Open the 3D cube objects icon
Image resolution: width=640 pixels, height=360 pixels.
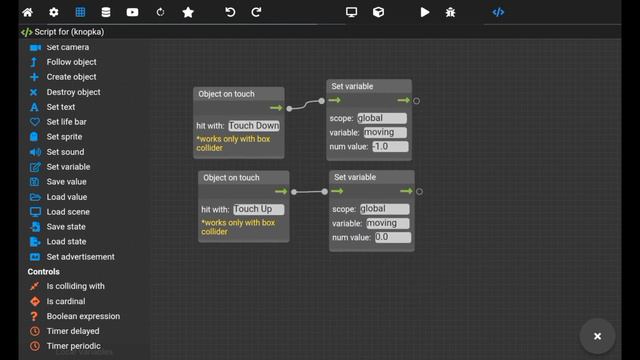pyautogui.click(x=378, y=12)
